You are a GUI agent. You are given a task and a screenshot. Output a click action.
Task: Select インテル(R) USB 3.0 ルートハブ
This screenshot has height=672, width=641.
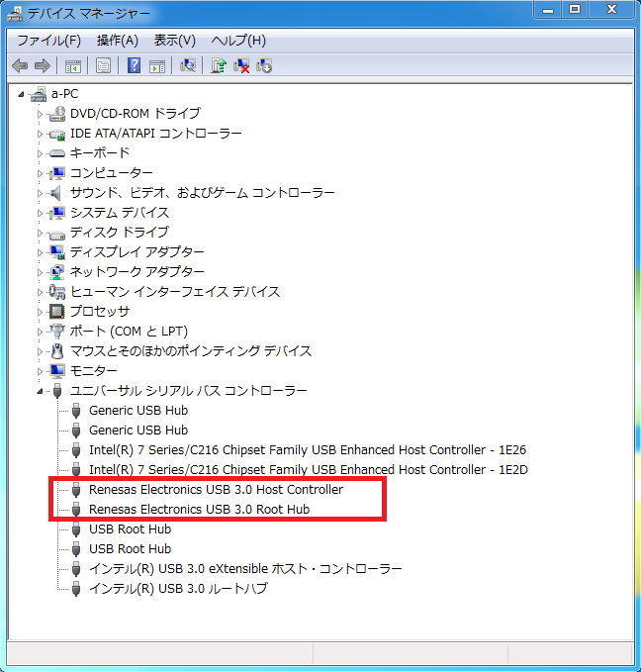pos(178,589)
